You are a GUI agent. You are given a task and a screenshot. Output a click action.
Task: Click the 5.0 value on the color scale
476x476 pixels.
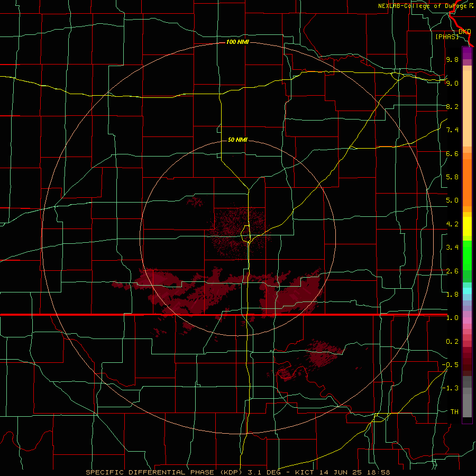click(452, 200)
